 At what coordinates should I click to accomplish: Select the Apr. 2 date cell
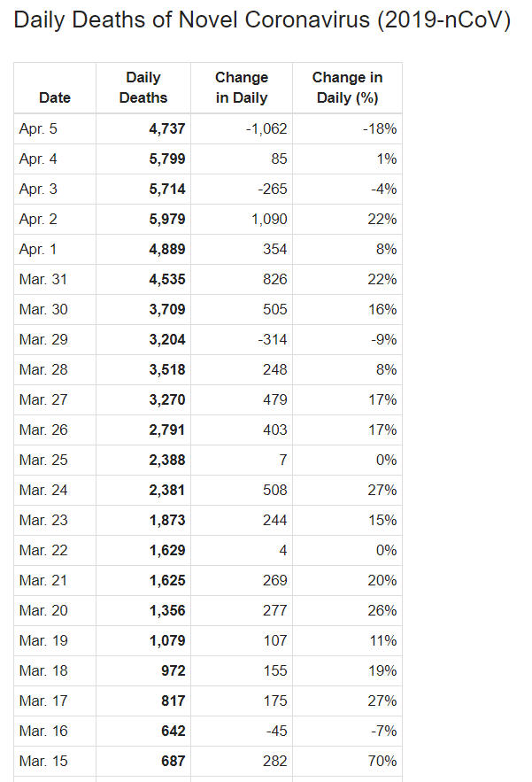tap(38, 219)
